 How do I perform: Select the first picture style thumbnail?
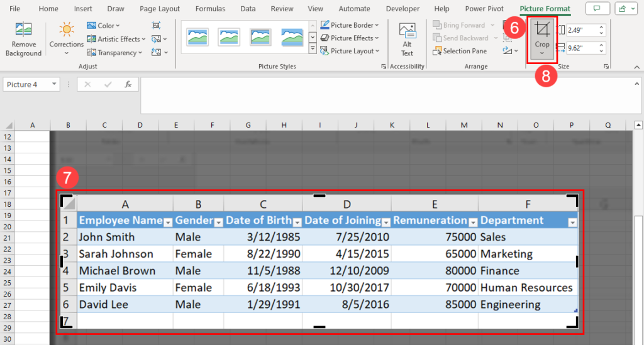[x=197, y=37]
